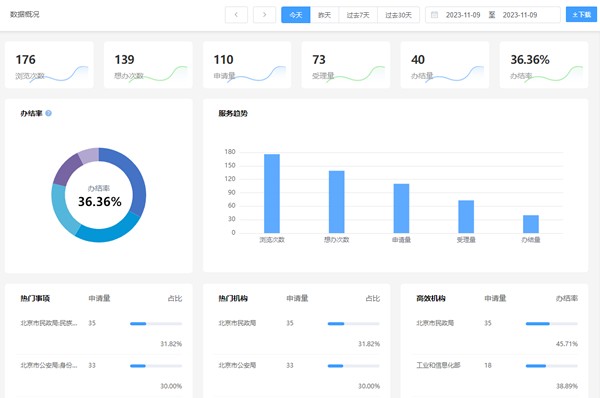Open the 110 申请量 stat card
The width and height of the screenshot is (600, 398).
tap(247, 65)
